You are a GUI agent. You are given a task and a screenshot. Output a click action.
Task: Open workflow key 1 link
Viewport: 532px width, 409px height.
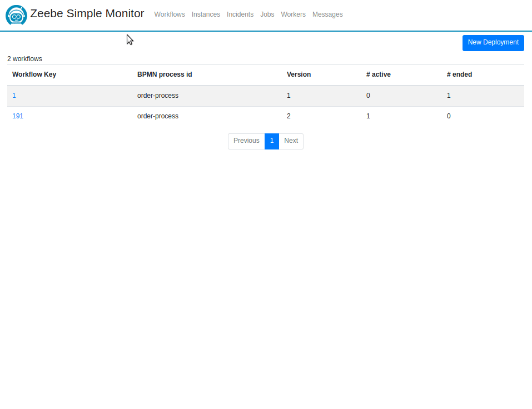pyautogui.click(x=14, y=96)
